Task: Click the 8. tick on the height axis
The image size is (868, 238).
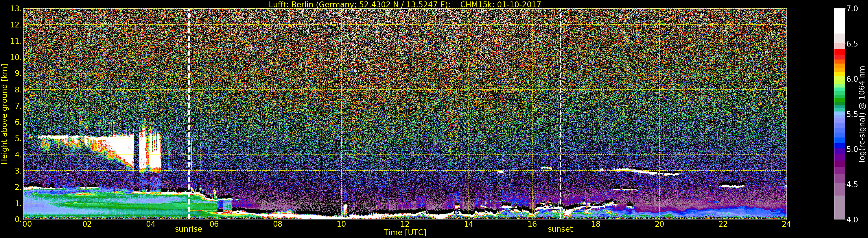Action: point(18,90)
